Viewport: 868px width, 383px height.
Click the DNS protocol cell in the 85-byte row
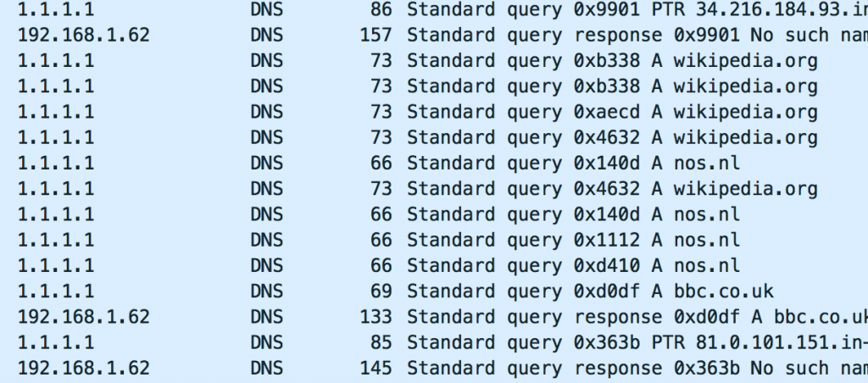coord(266,342)
